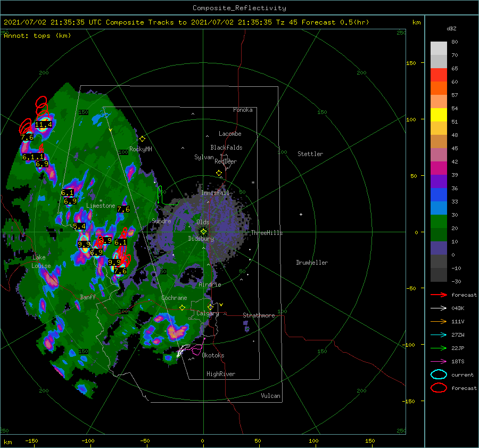Click the green 22JP arrow legend icon
This screenshot has height=448, width=479.
(439, 348)
